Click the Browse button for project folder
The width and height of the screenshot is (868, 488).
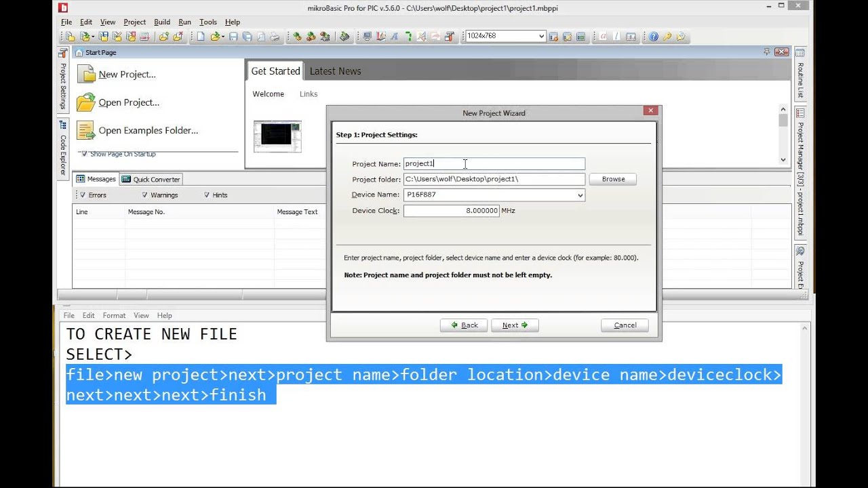coord(613,179)
